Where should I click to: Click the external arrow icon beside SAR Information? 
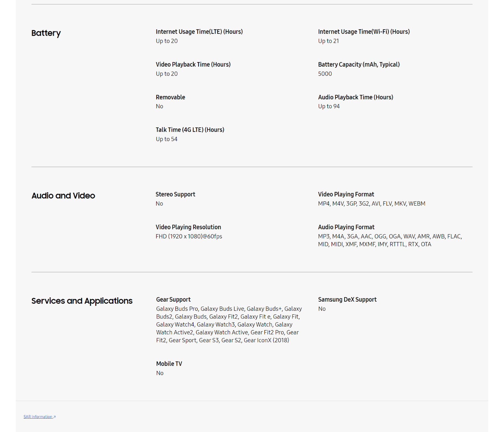[55, 417]
